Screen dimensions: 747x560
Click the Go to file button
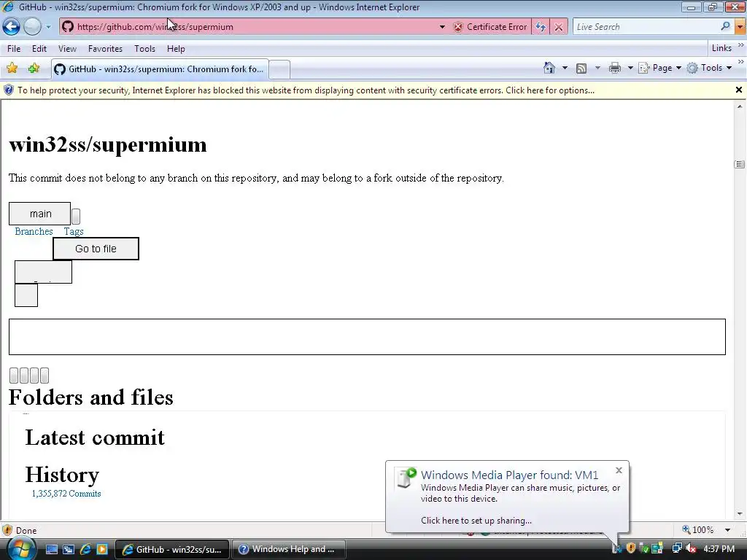point(96,249)
